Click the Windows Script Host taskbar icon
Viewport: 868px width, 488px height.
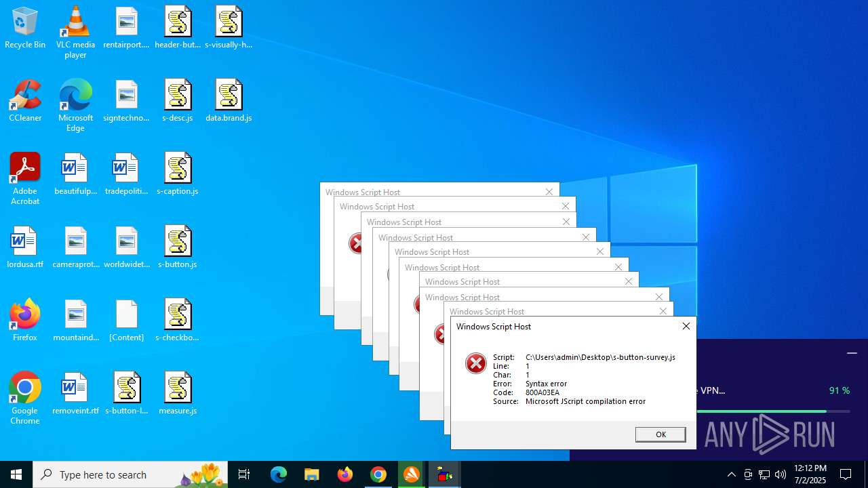tap(444, 474)
